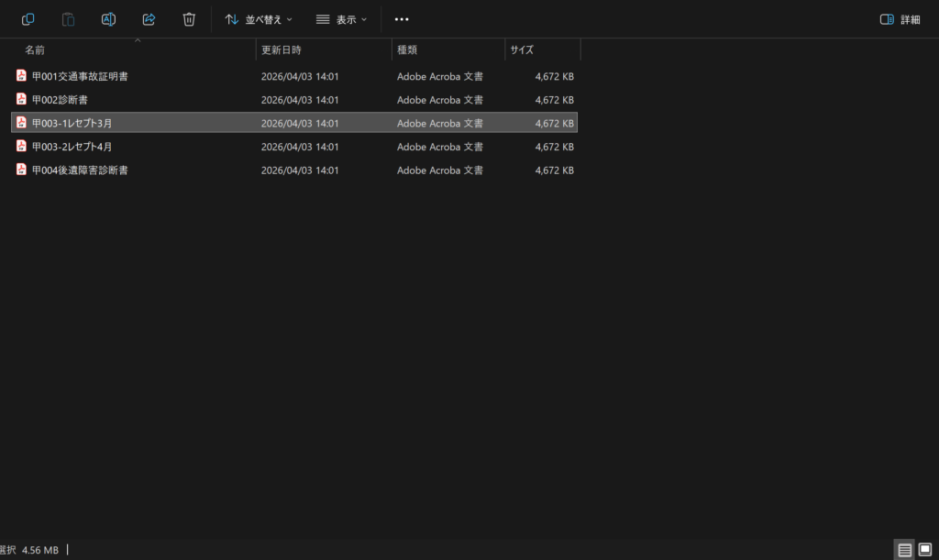Click the Rename icon in toolbar
The image size is (939, 560).
point(108,19)
